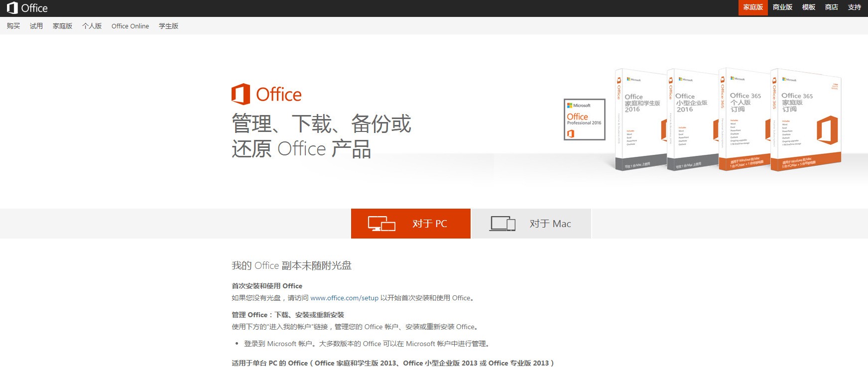This screenshot has width=868, height=369.
Task: Click the subheading 管理 Office：下载、安装或重新安装
Action: [x=288, y=315]
